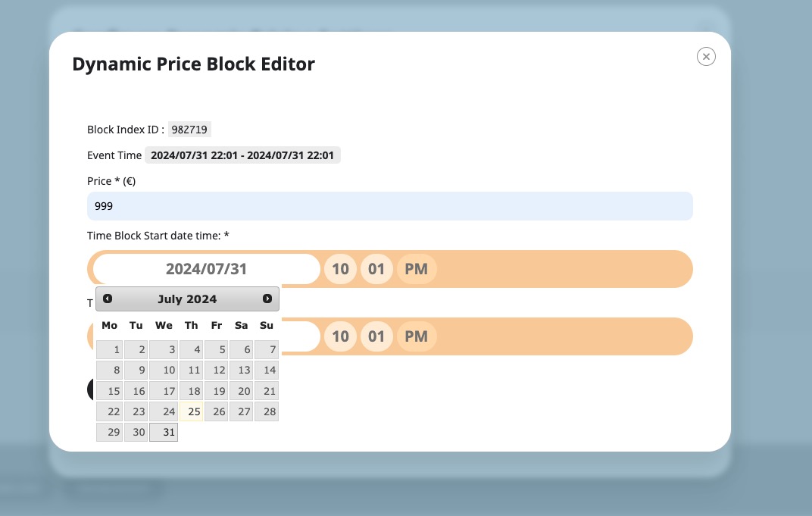812x516 pixels.
Task: Choose the 16th of July
Action: pos(136,391)
